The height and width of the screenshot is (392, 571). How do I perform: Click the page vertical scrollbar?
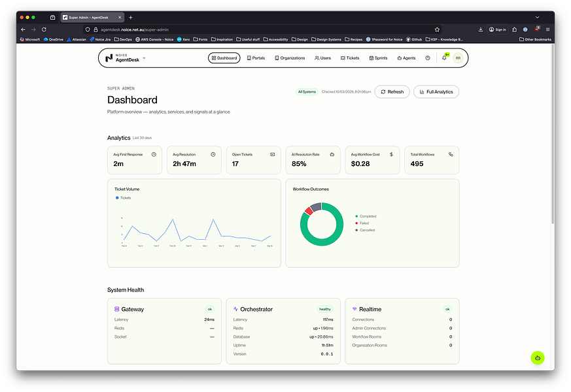[x=553, y=135]
